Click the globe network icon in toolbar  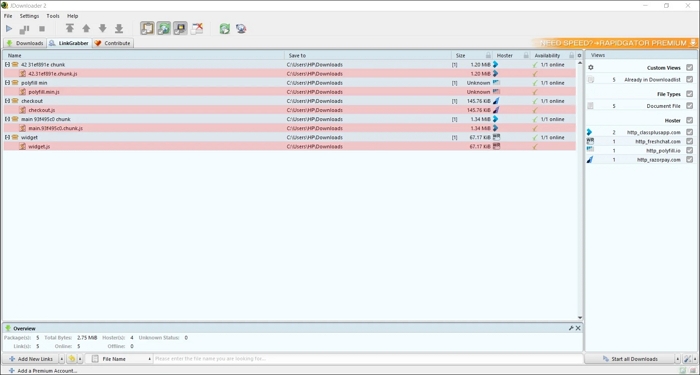(x=241, y=29)
